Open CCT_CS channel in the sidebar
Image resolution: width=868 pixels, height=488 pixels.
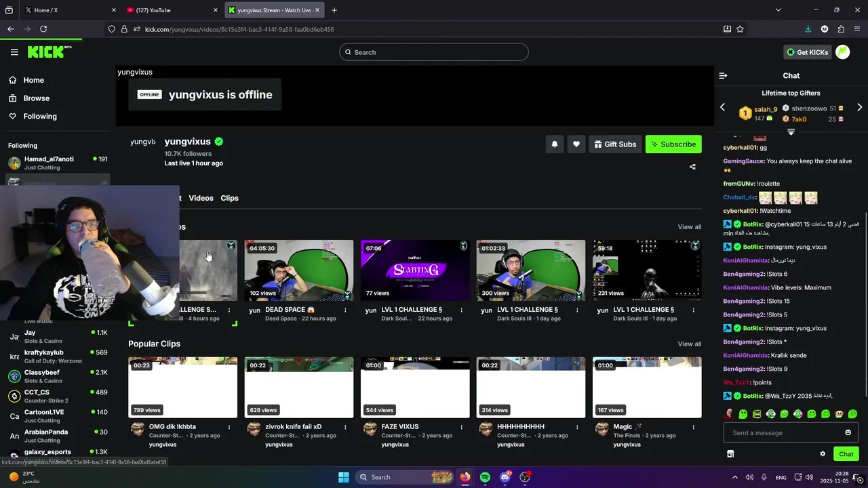(x=58, y=396)
